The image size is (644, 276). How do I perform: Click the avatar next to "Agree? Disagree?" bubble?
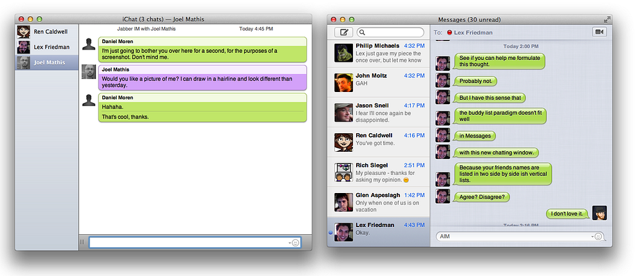(x=443, y=196)
